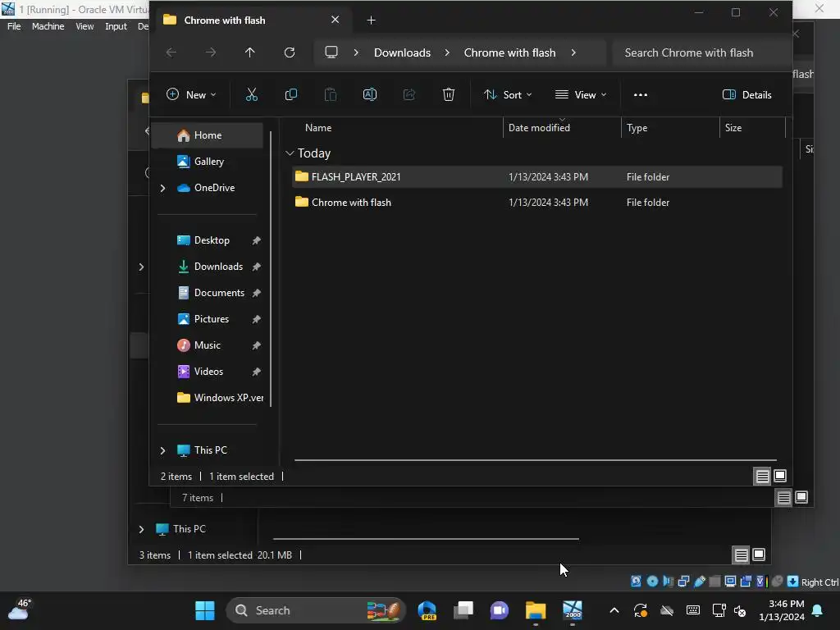Open the File menu of VirtualBox

pyautogui.click(x=14, y=26)
